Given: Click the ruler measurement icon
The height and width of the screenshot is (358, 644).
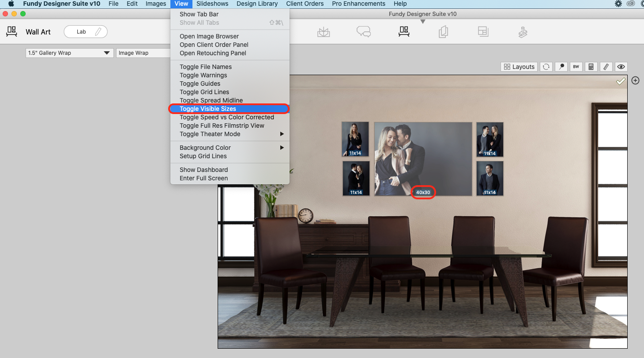Looking at the screenshot, I should (x=606, y=67).
